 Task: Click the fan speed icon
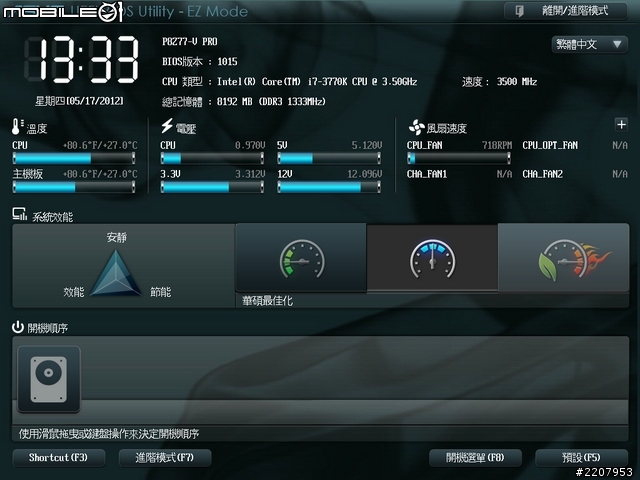[x=416, y=127]
